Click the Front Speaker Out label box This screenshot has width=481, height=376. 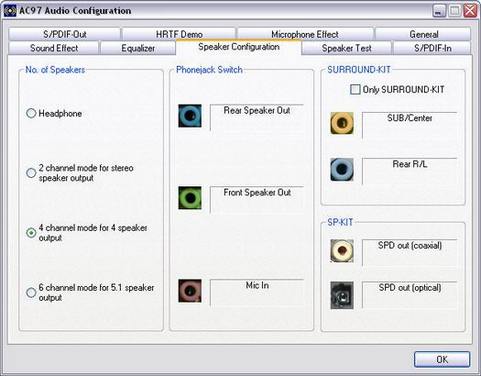click(x=257, y=199)
